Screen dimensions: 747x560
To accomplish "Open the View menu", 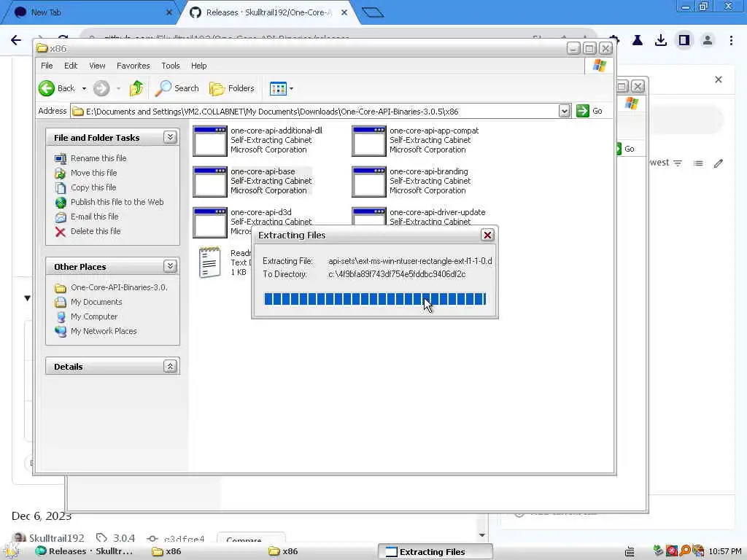I will coord(97,66).
